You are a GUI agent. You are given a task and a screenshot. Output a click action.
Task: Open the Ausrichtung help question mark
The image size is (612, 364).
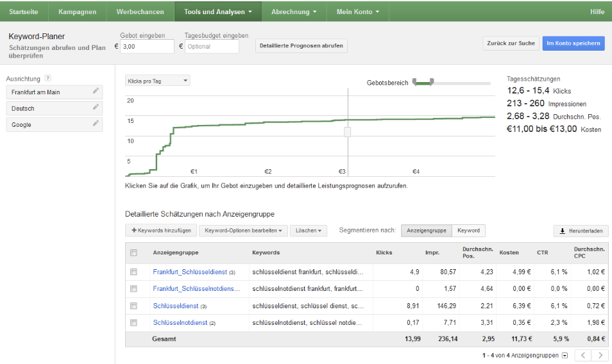click(47, 78)
